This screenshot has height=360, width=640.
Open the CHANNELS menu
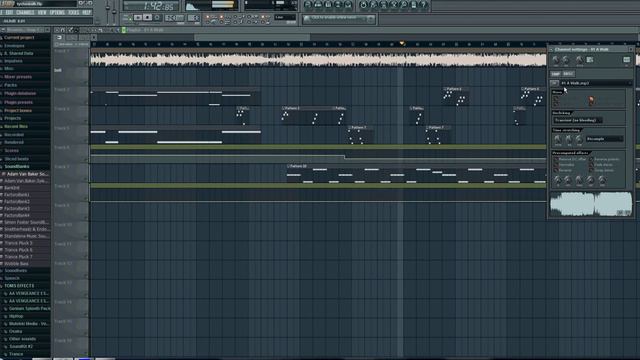[25, 13]
